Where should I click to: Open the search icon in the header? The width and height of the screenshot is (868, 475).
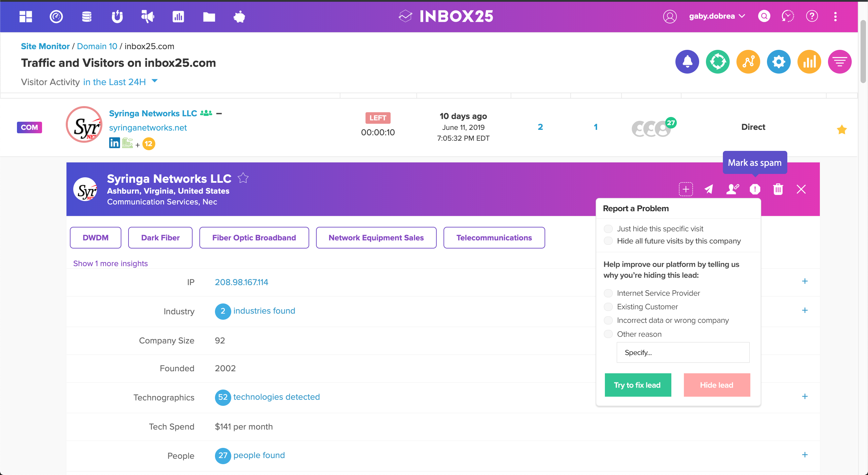pyautogui.click(x=764, y=16)
